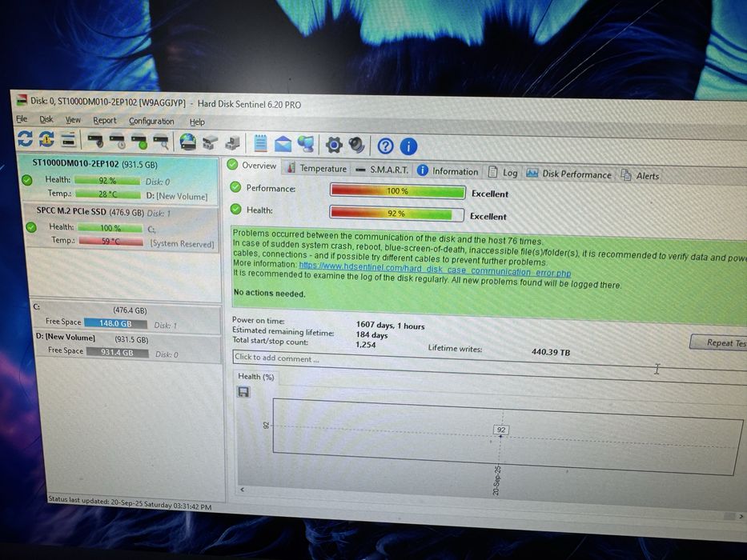Click the disk icon with clock badge
Viewport: 747px width, 560px height.
click(117, 142)
